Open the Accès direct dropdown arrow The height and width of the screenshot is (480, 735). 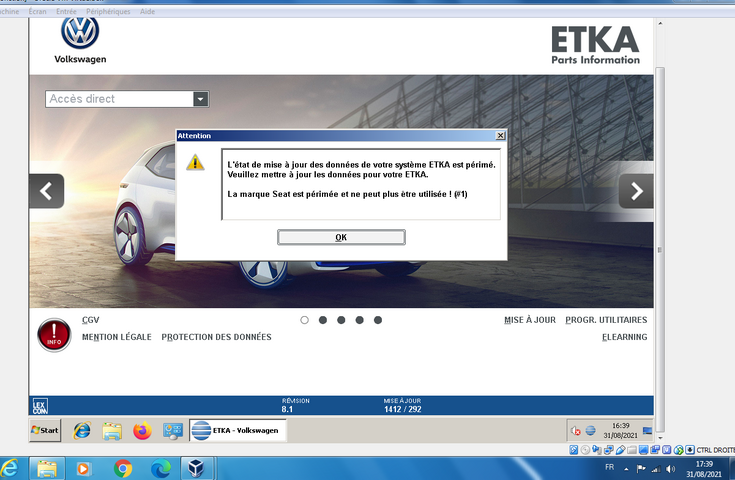coord(201,99)
